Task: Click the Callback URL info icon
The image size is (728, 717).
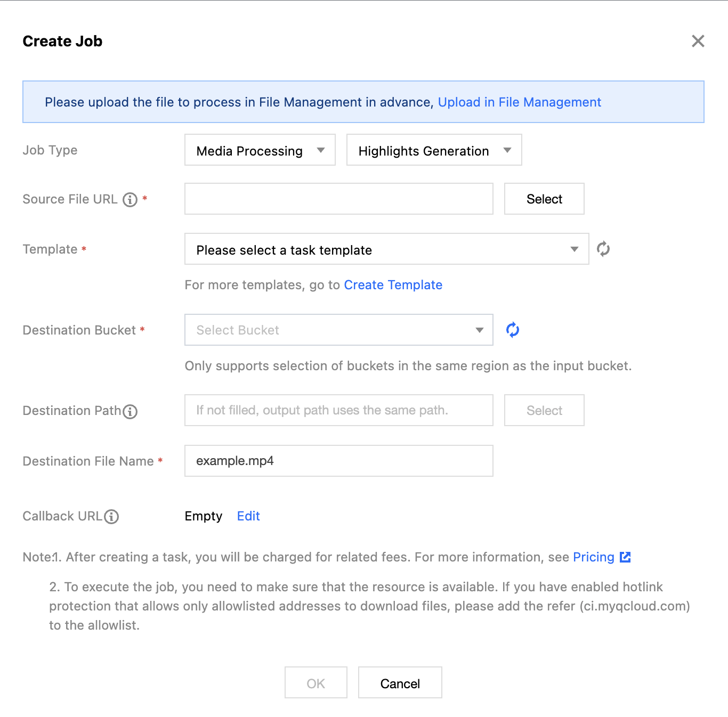Action: coord(111,517)
